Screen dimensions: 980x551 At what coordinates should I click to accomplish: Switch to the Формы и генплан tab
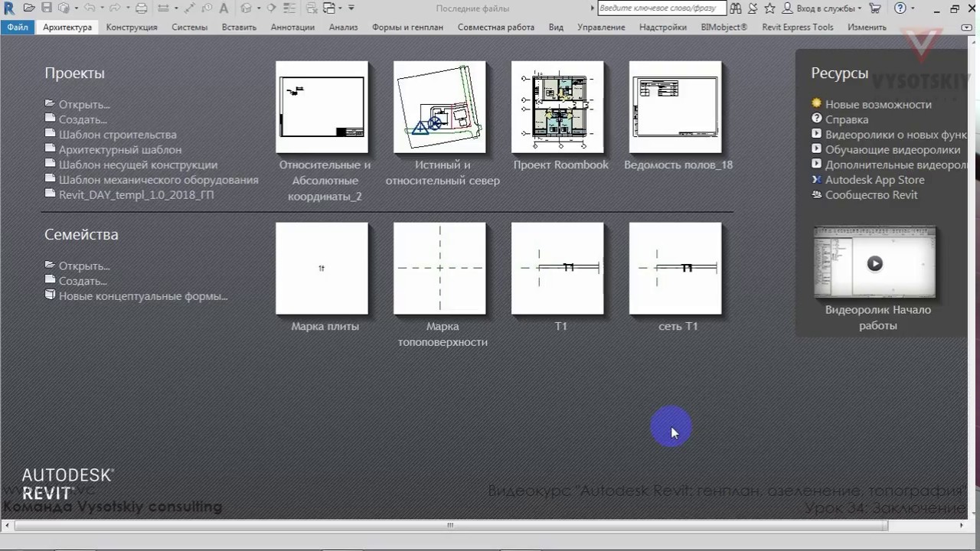(x=407, y=27)
